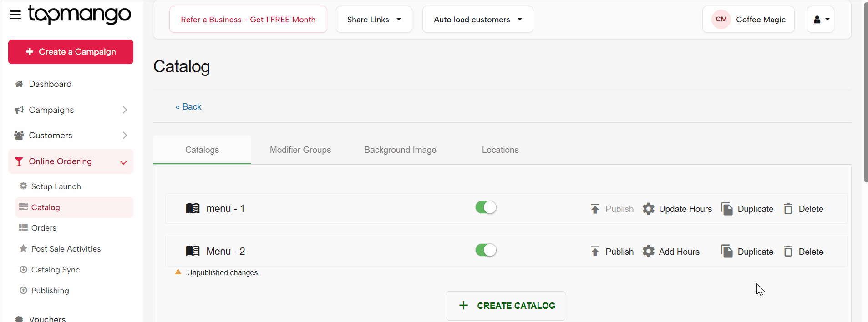Image resolution: width=868 pixels, height=322 pixels.
Task: Click the Dashboard home icon
Action: pos(19,84)
